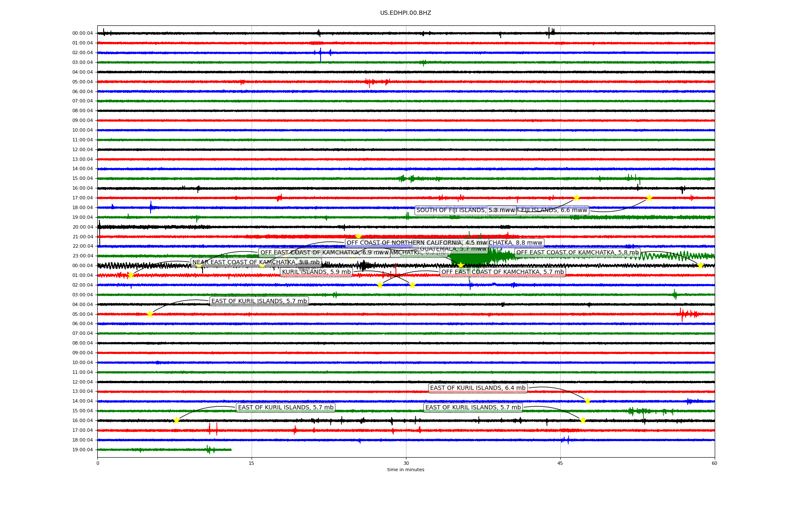The image size is (812, 508).
Task: Click the yellow star on the 21:00:04 red trace
Action: coord(358,237)
